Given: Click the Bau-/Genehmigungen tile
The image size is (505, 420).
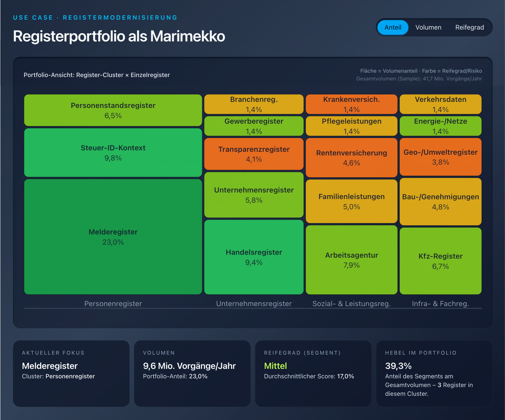Looking at the screenshot, I should (x=440, y=202).
